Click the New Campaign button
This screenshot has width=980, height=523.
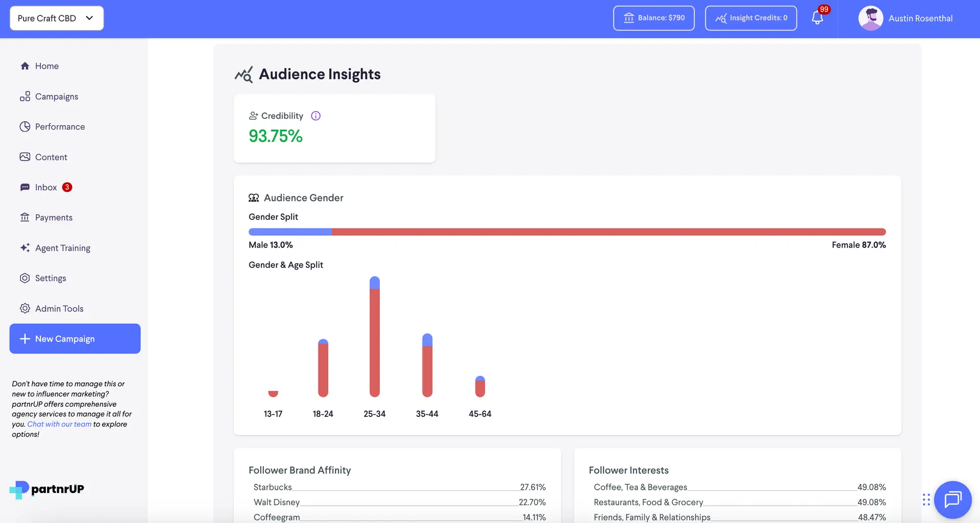(x=75, y=338)
